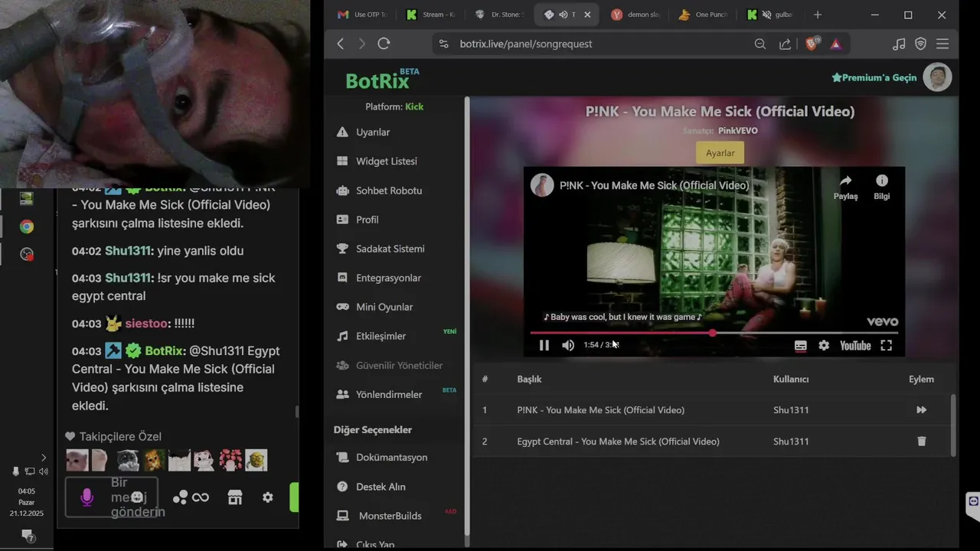Delete the Egypt Central song from queue
Screen dimensions: 980x551
921,442
